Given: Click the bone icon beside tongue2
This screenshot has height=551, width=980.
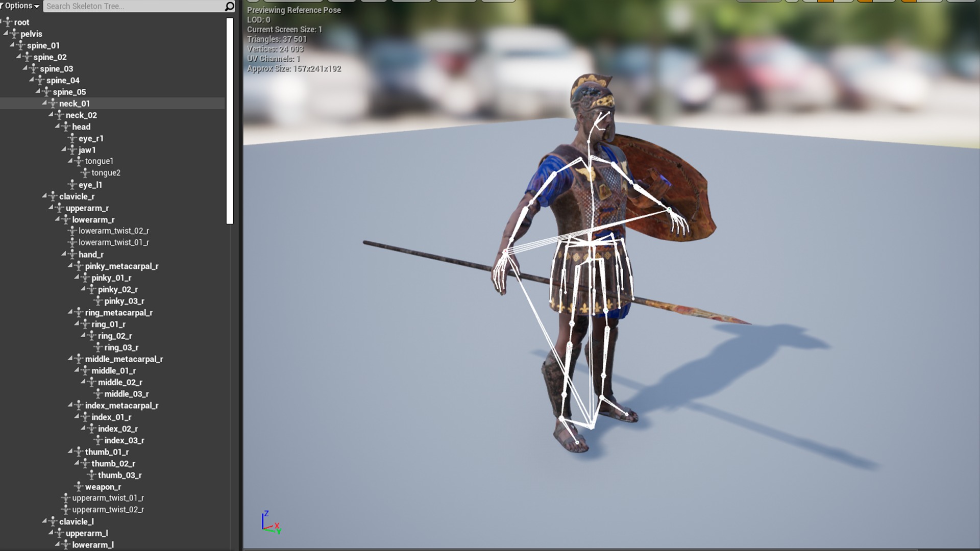Looking at the screenshot, I should pos(86,173).
